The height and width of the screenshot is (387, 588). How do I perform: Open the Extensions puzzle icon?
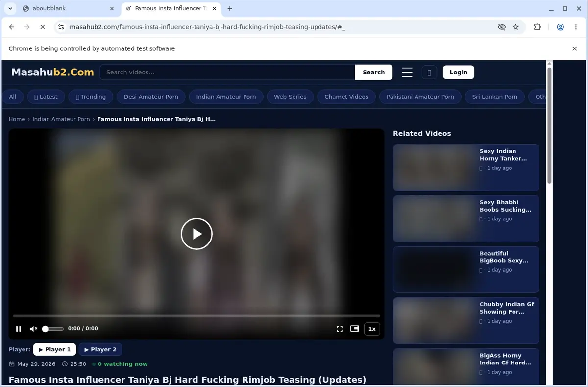(x=538, y=27)
